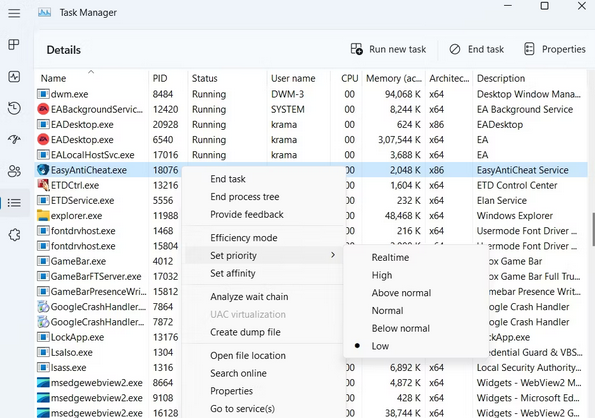Open the App history icon in sidebar

tap(14, 108)
